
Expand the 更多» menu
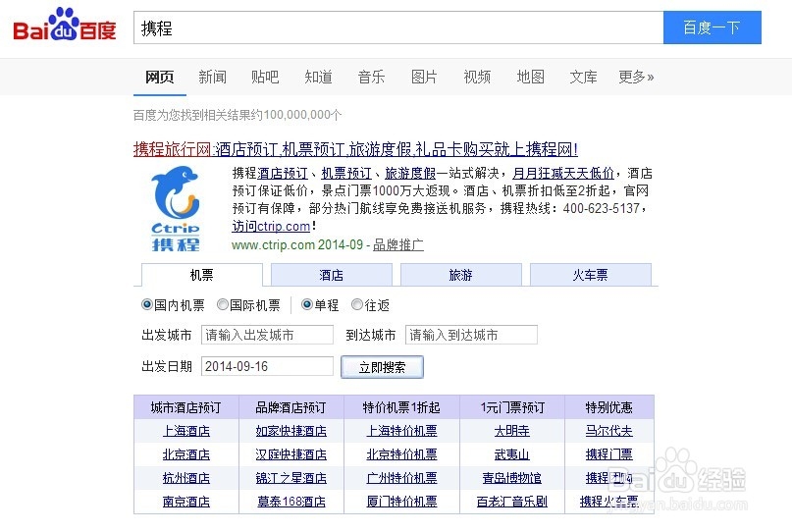point(636,77)
